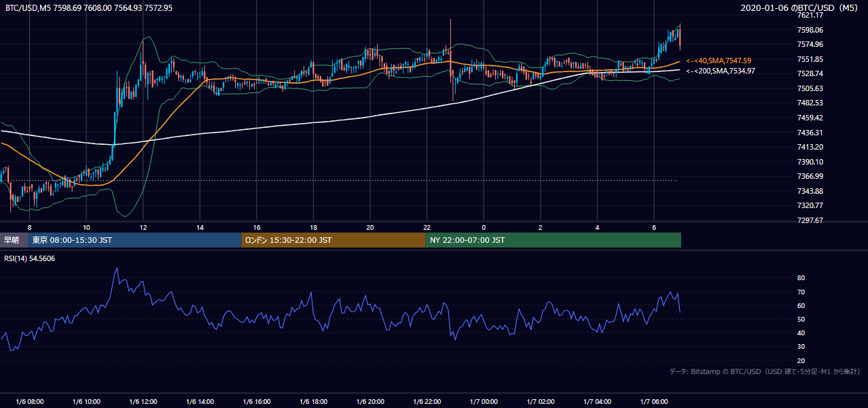Click the bottom time label 1/7 04:00
The image size is (868, 408).
[x=597, y=402]
